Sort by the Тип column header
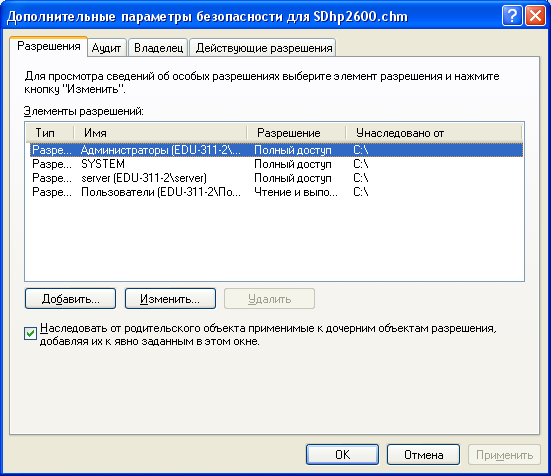 [50, 133]
